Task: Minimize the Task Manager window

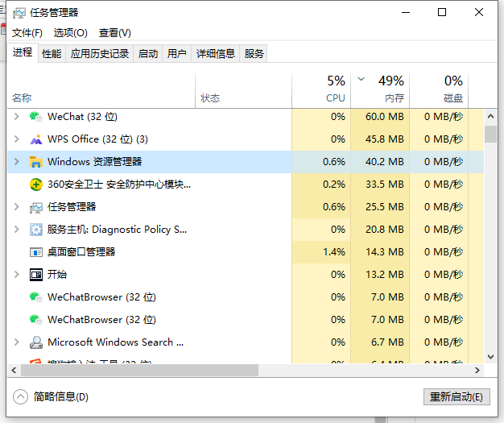Action: pyautogui.click(x=406, y=13)
